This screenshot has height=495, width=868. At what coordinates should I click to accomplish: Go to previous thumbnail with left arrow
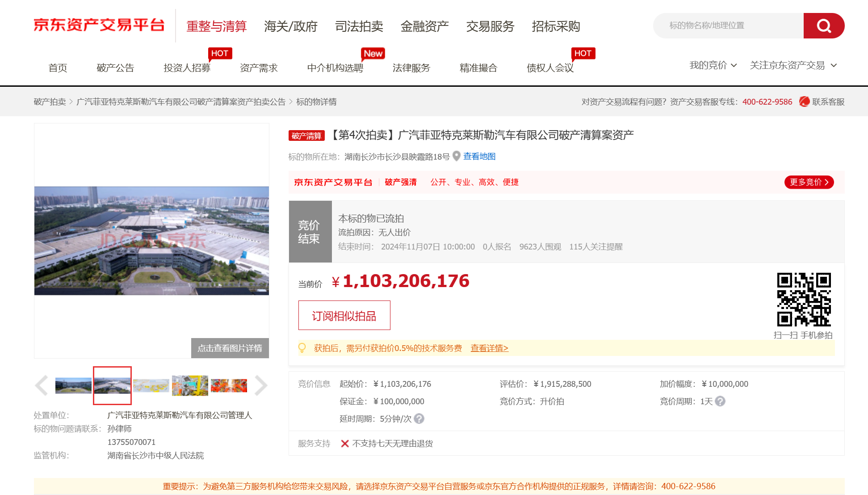click(x=42, y=385)
